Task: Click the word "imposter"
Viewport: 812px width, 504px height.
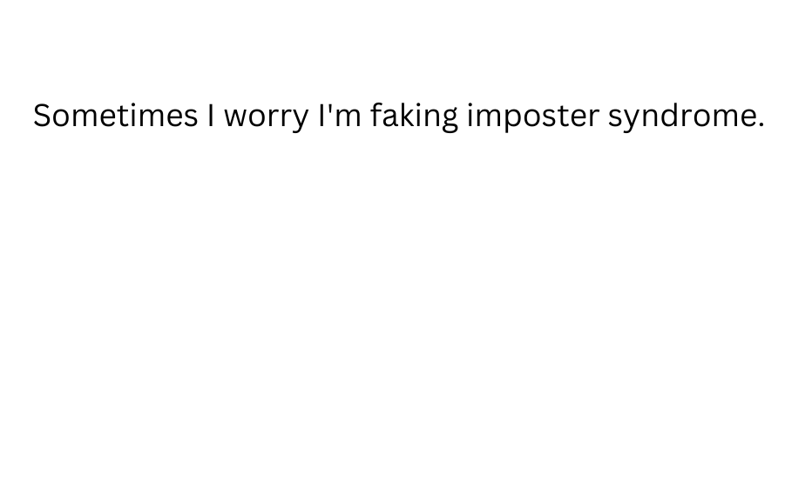Action: click(x=533, y=117)
